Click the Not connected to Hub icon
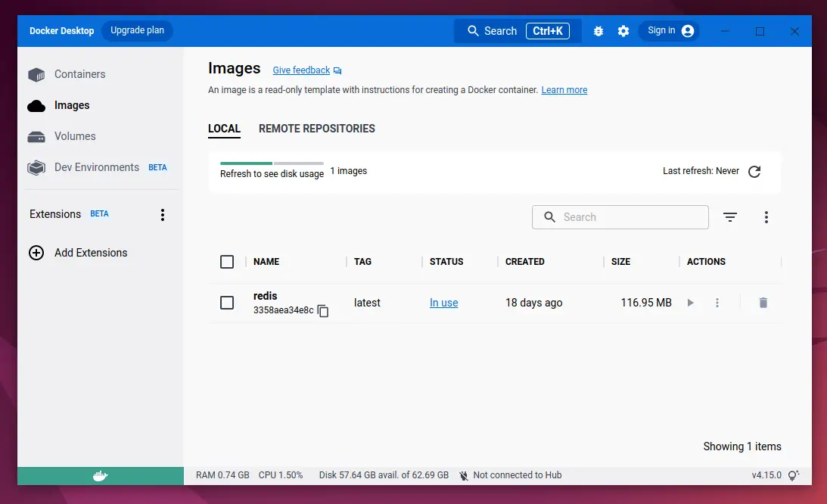The height and width of the screenshot is (504, 827). coord(464,475)
